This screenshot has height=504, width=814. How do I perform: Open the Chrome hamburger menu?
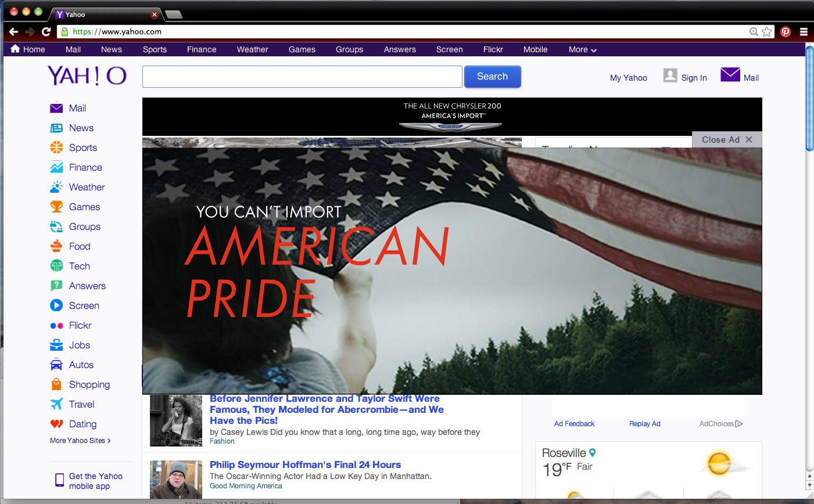click(x=804, y=32)
